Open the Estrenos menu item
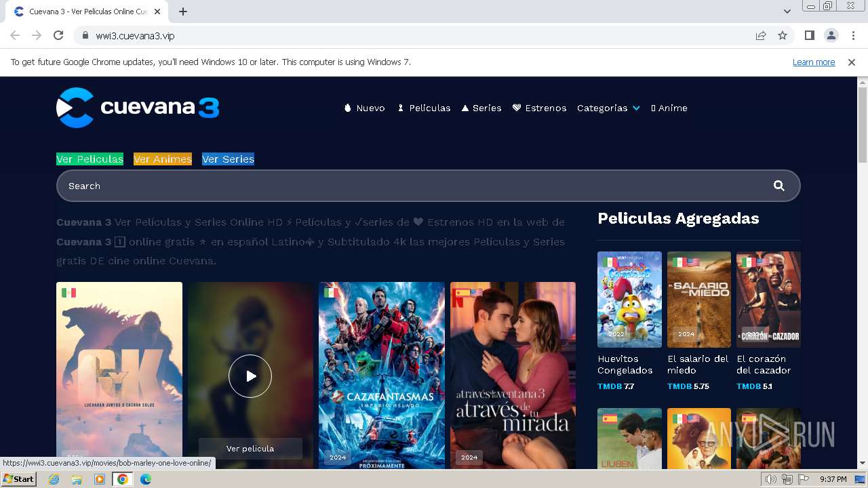Image resolution: width=868 pixels, height=488 pixels. [539, 108]
